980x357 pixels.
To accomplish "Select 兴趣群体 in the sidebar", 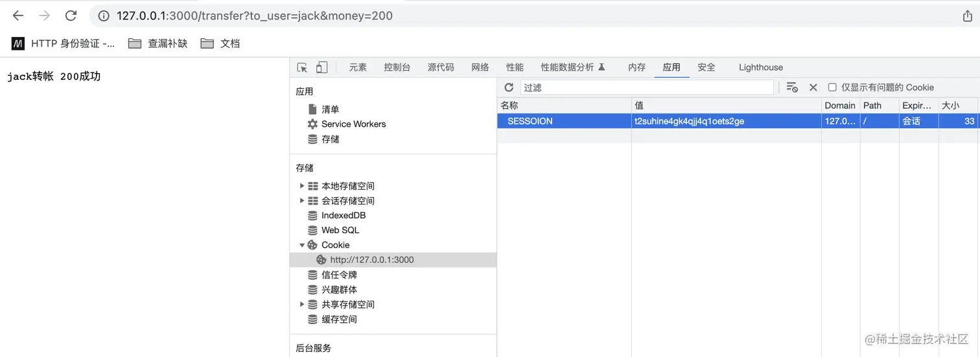I will click(339, 290).
